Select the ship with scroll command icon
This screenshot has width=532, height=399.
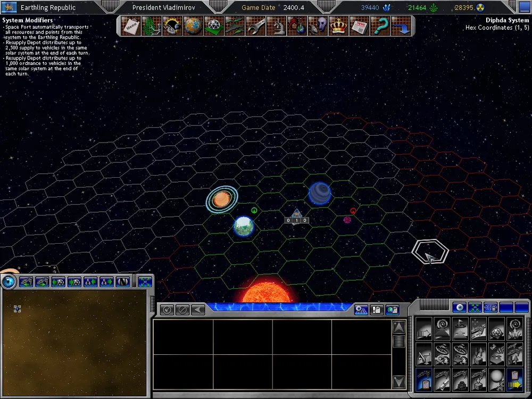442,379
